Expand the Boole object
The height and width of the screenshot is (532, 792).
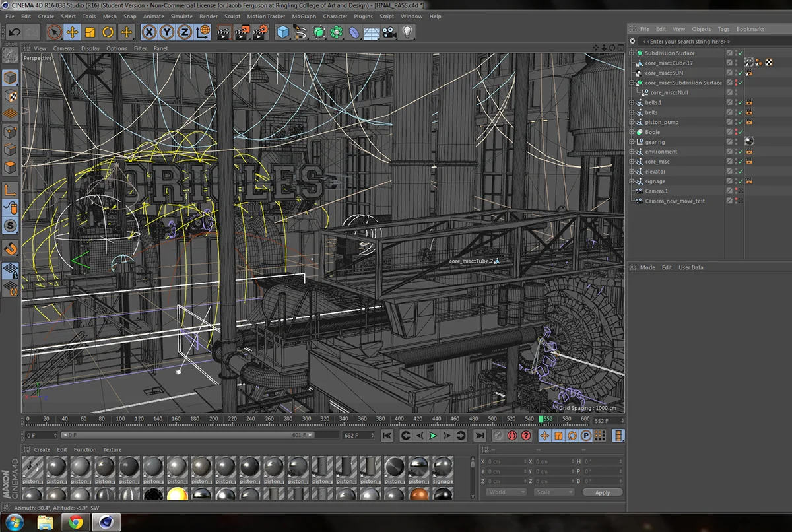pos(632,132)
